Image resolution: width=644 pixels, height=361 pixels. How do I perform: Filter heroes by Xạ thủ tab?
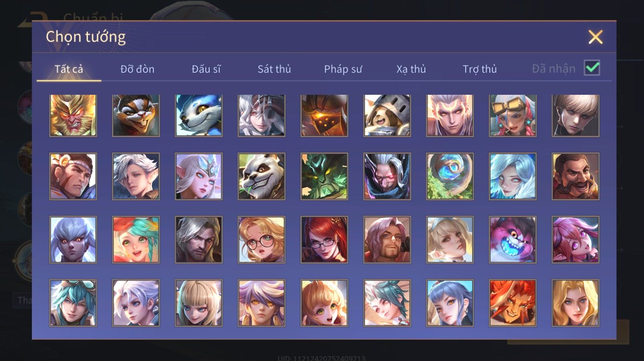(411, 69)
